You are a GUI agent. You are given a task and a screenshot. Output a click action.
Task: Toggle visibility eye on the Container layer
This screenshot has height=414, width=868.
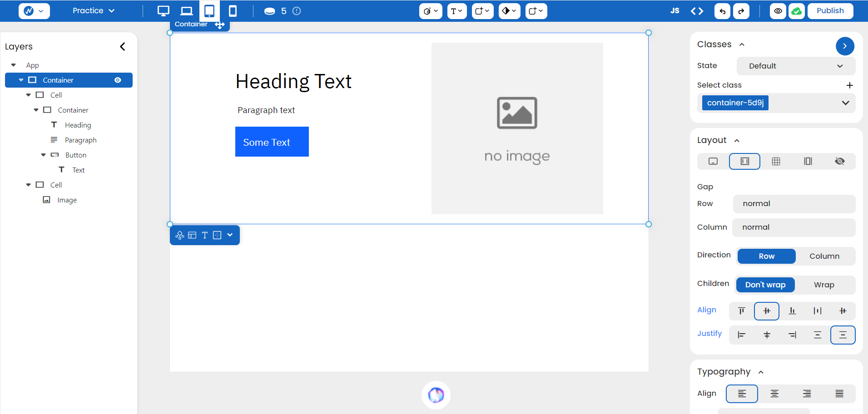click(x=118, y=80)
